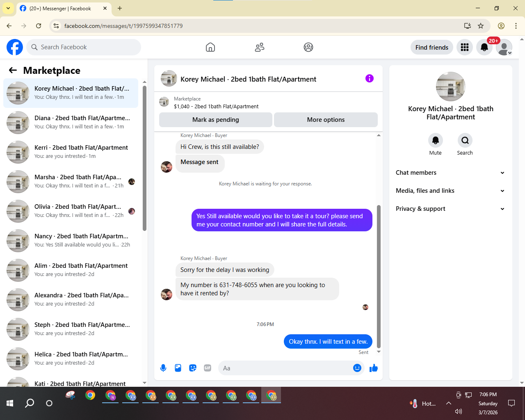
Task: Click the Facebook logo
Action: (15, 47)
